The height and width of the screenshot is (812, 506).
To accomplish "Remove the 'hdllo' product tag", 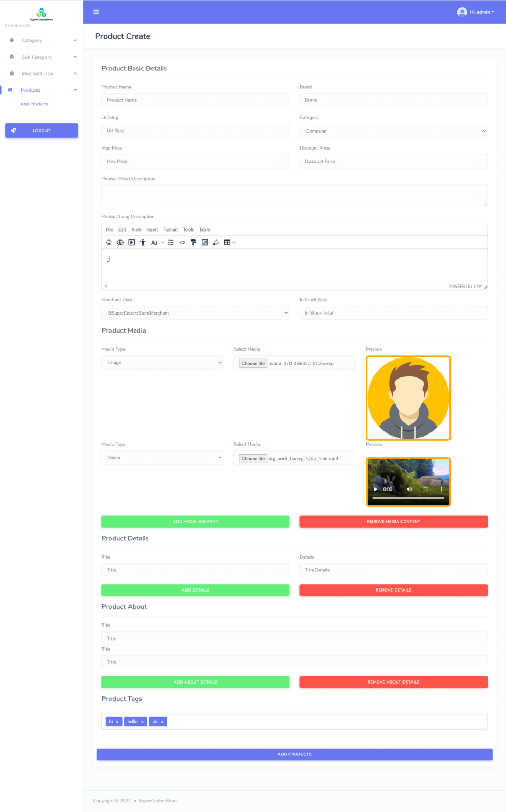I will 142,721.
